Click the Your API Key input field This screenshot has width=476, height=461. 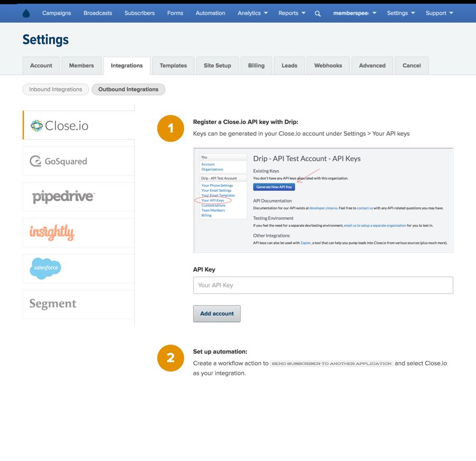[x=323, y=285]
